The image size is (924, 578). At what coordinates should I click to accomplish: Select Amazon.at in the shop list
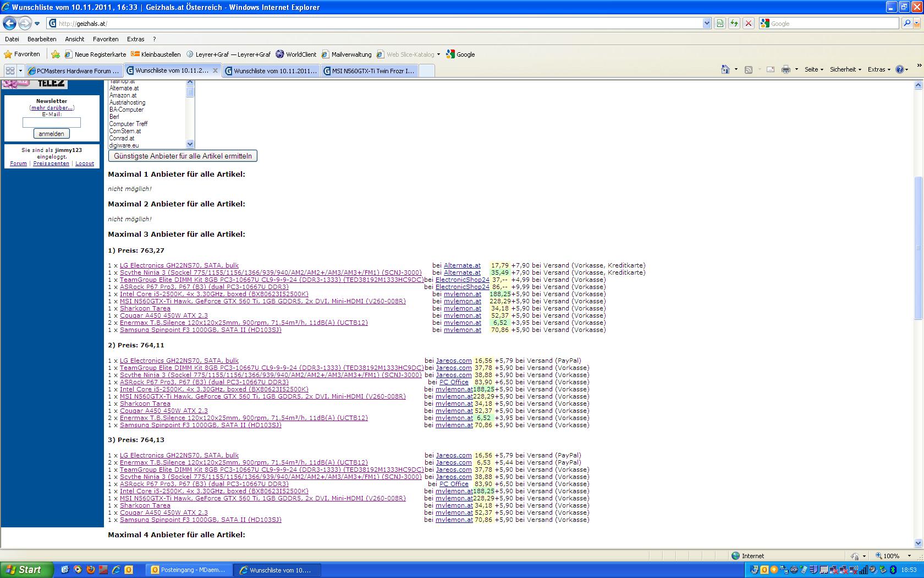[x=123, y=95]
